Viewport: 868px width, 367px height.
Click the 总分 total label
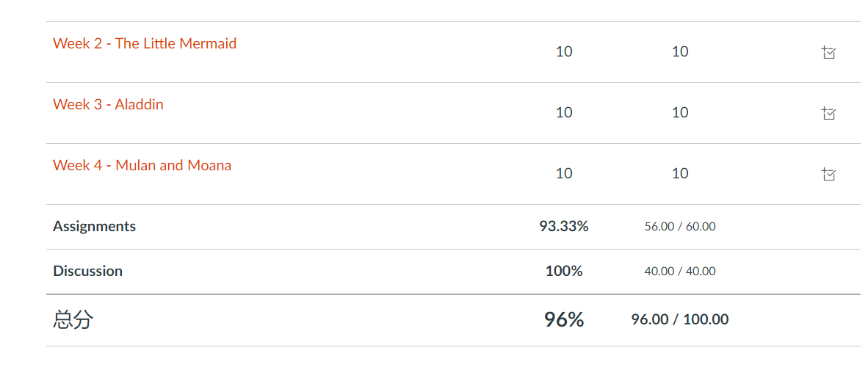tap(73, 319)
